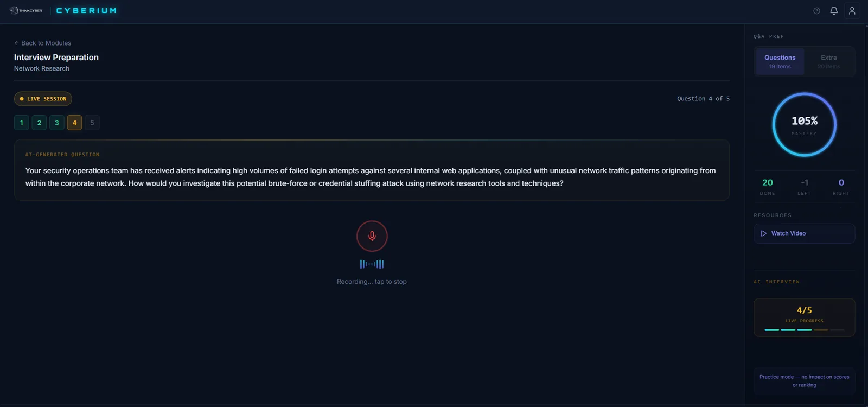Click the 'AI-GENERATED QUESTION' label
This screenshot has width=868, height=407.
coord(62,155)
